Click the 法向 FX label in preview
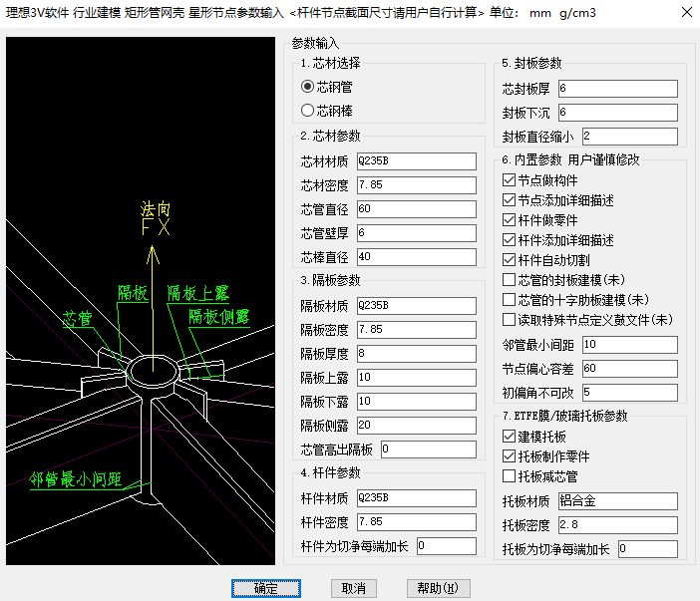Screen dimensions: 700x601 click(x=155, y=218)
